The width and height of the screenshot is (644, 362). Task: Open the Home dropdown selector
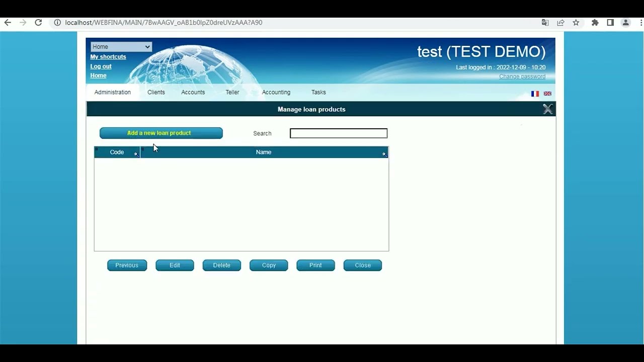121,47
